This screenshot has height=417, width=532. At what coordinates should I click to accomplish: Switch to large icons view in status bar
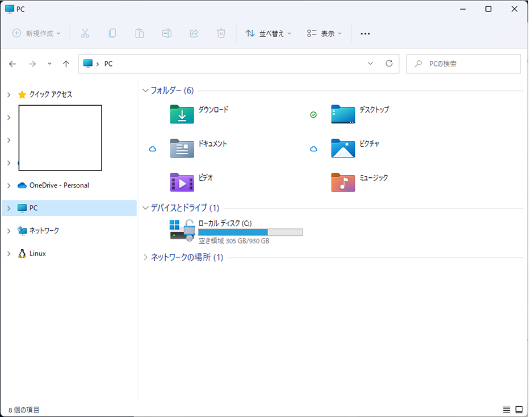click(x=519, y=410)
